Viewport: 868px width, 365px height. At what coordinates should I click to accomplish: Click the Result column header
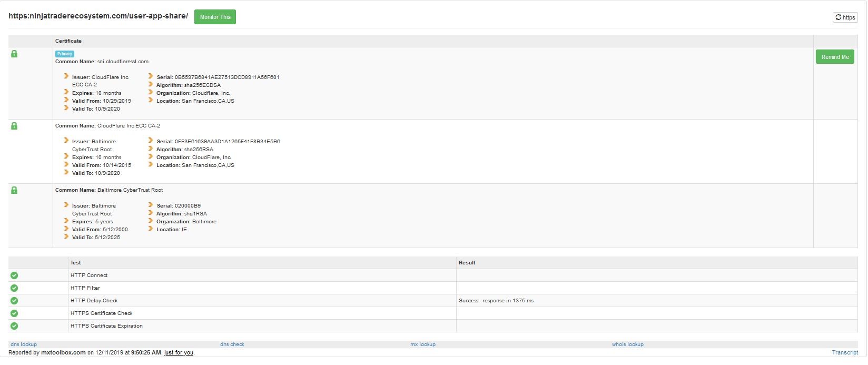(467, 263)
